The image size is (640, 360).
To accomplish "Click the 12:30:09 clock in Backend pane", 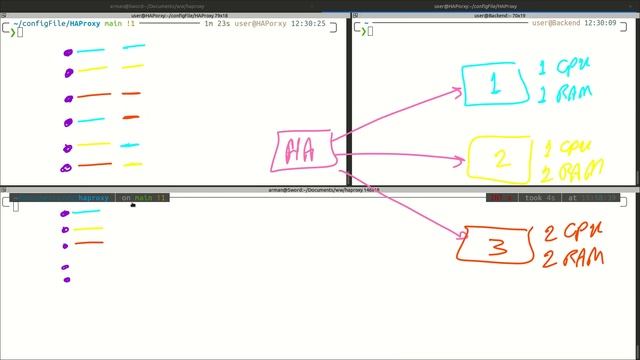I will tap(600, 23).
